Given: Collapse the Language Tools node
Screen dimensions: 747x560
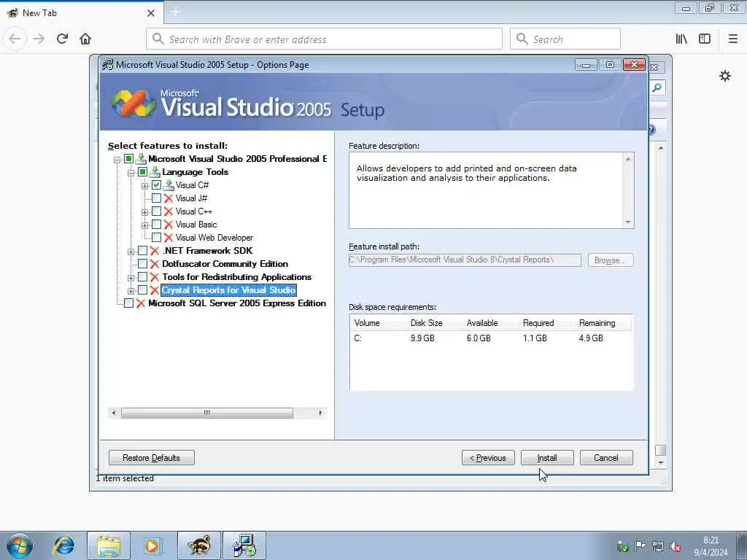Looking at the screenshot, I should [131, 174].
